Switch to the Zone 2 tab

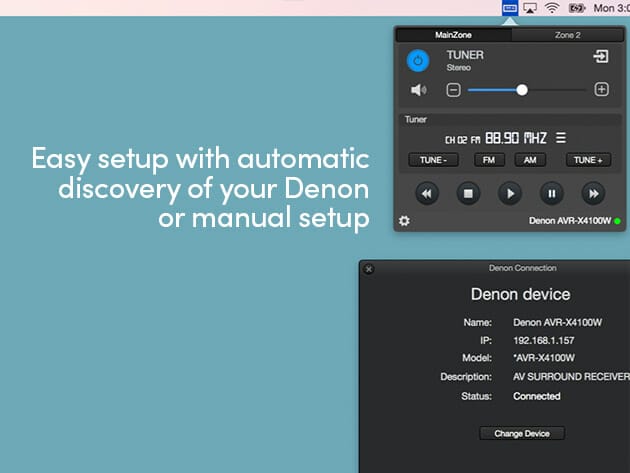(568, 35)
